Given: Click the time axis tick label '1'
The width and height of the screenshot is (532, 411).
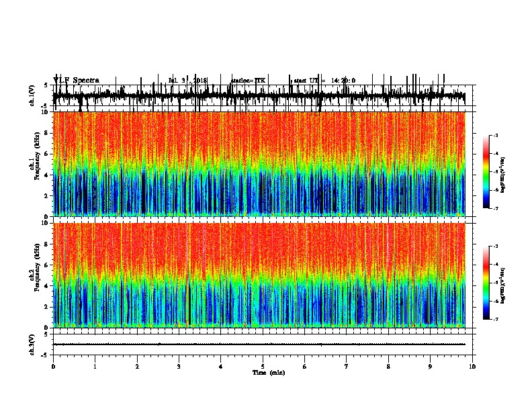Looking at the screenshot, I should pyautogui.click(x=95, y=367).
